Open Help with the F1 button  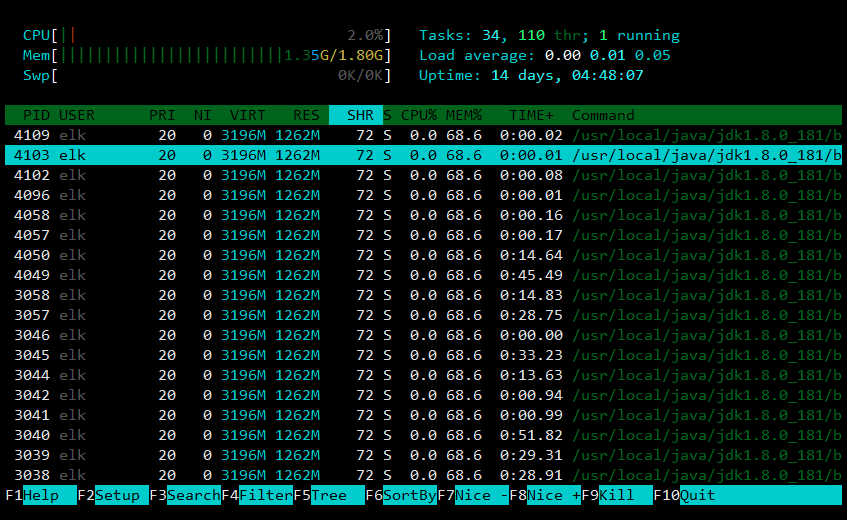[41, 495]
